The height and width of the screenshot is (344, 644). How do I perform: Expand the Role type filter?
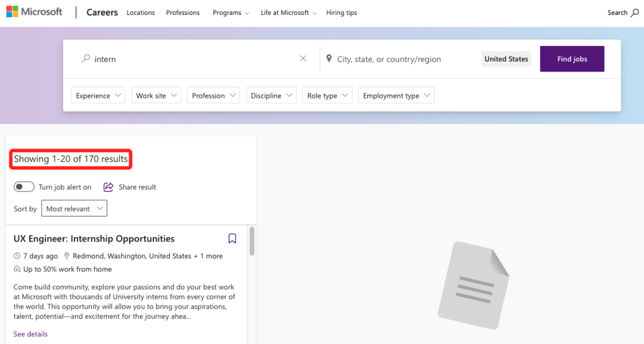pyautogui.click(x=327, y=95)
